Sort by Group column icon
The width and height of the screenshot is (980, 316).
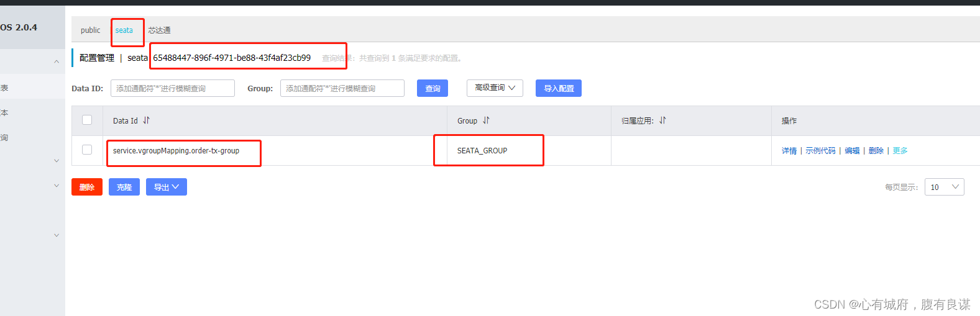click(x=486, y=120)
